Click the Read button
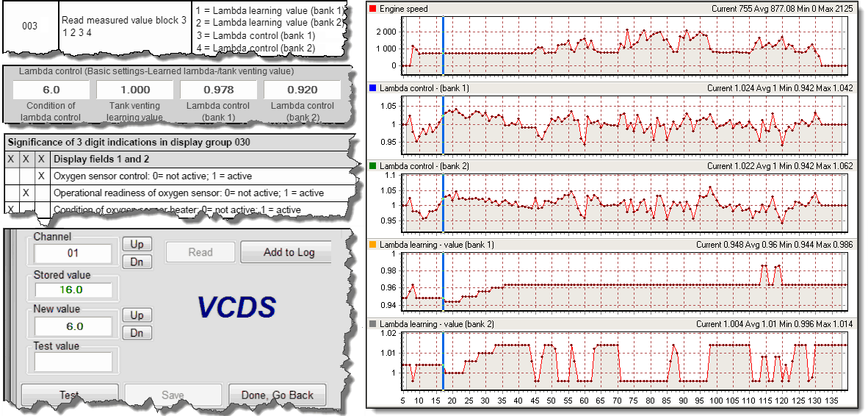 pyautogui.click(x=200, y=252)
